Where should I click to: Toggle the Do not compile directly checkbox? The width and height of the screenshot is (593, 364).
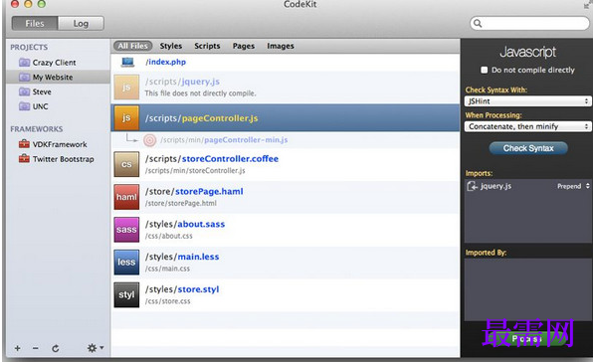coord(485,70)
